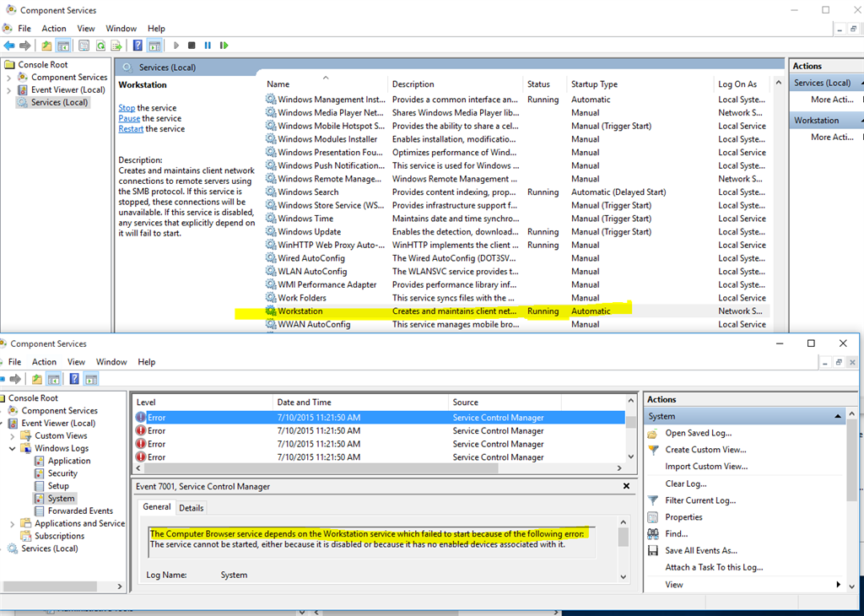864x616 pixels.
Task: Expand Component Services node in Services window tree
Action: [8, 78]
